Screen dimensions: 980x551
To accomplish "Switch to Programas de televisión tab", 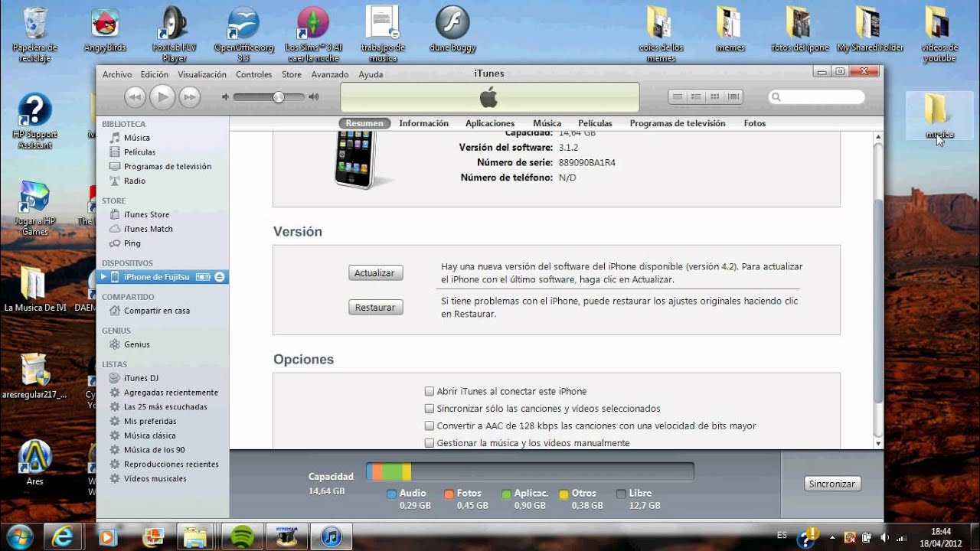I will click(678, 123).
